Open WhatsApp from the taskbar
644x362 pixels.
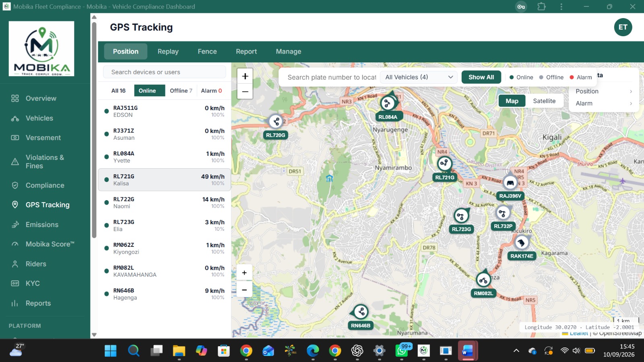(402, 351)
